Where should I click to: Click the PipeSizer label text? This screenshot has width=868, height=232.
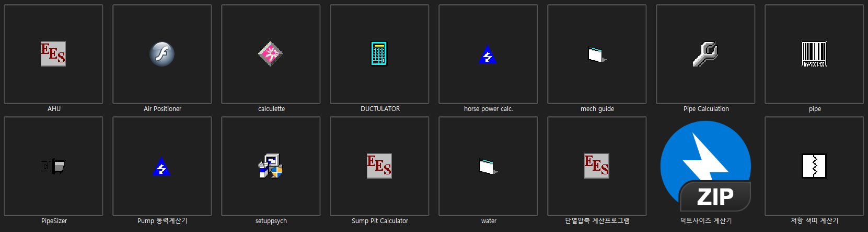coord(54,221)
